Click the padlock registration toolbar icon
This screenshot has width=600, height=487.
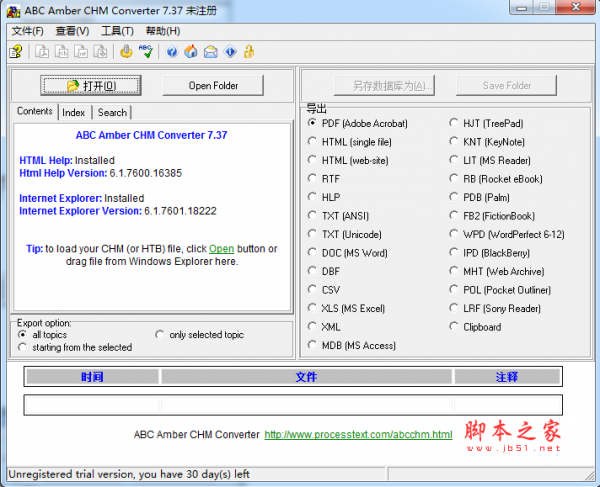pyautogui.click(x=248, y=51)
